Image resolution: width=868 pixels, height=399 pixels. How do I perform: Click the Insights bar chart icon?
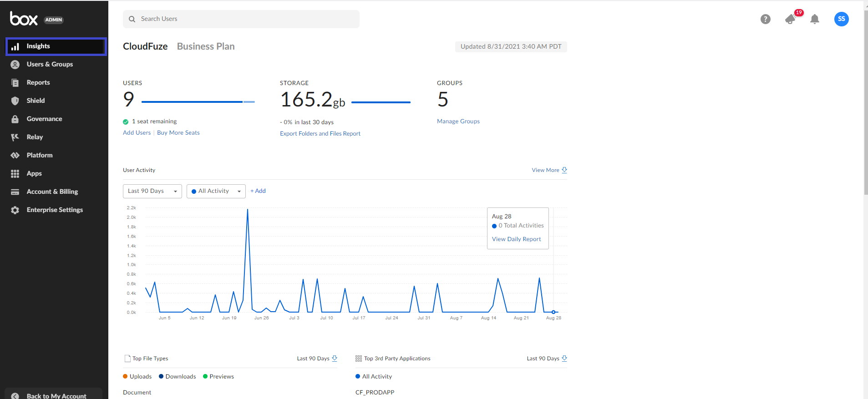pyautogui.click(x=15, y=46)
